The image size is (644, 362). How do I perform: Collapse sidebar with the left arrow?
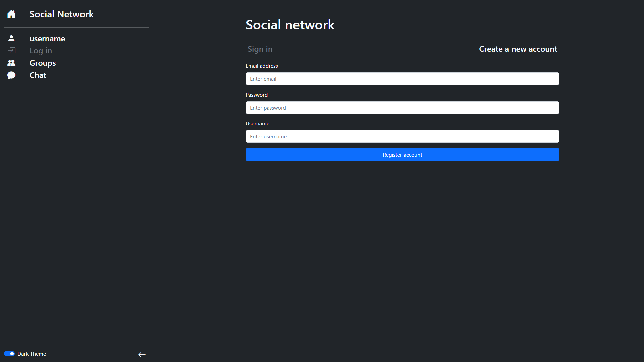(142, 354)
